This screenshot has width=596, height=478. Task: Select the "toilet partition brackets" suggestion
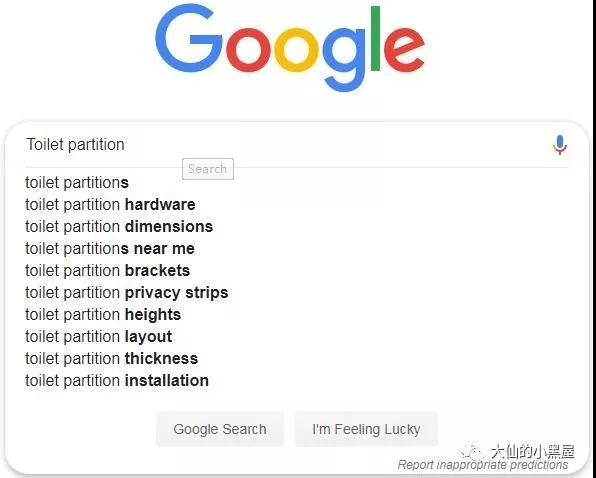coord(107,271)
